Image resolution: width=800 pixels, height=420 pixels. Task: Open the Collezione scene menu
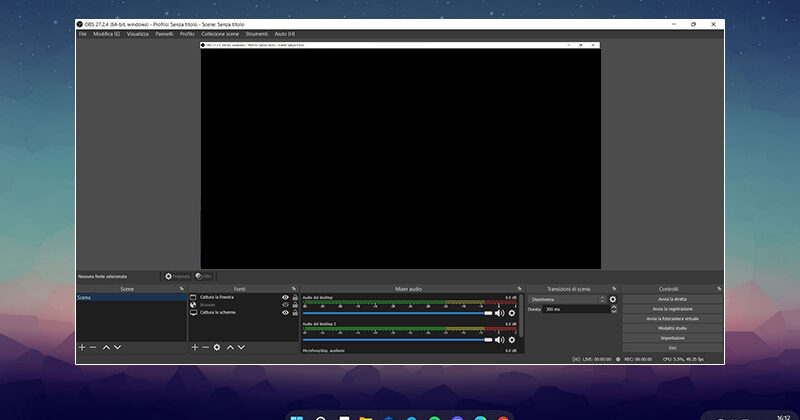click(220, 33)
